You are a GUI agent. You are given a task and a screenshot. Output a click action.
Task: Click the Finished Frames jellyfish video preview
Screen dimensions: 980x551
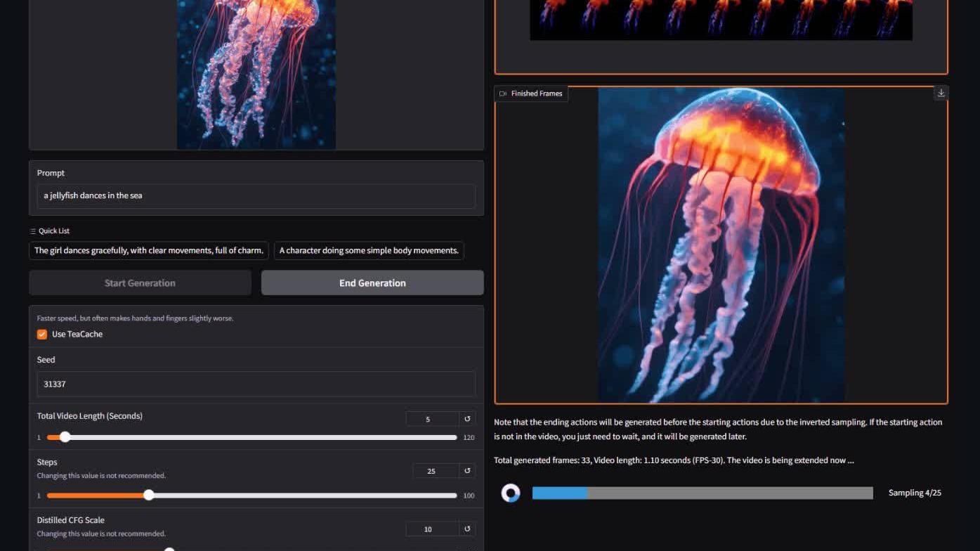click(721, 245)
